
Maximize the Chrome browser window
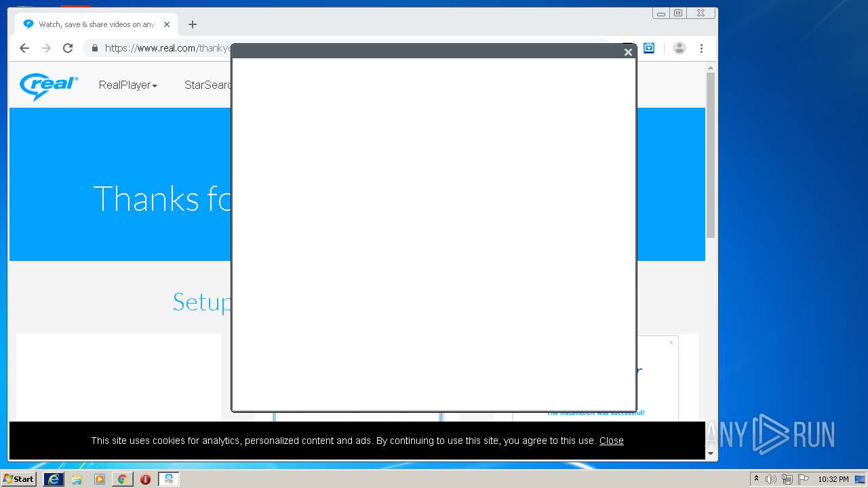pyautogui.click(x=678, y=13)
